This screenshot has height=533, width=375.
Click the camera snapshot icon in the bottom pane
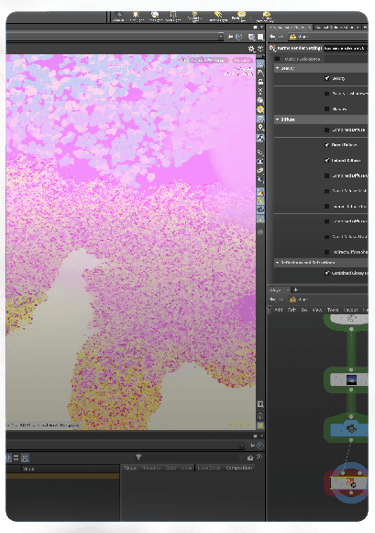pyautogui.click(x=250, y=458)
